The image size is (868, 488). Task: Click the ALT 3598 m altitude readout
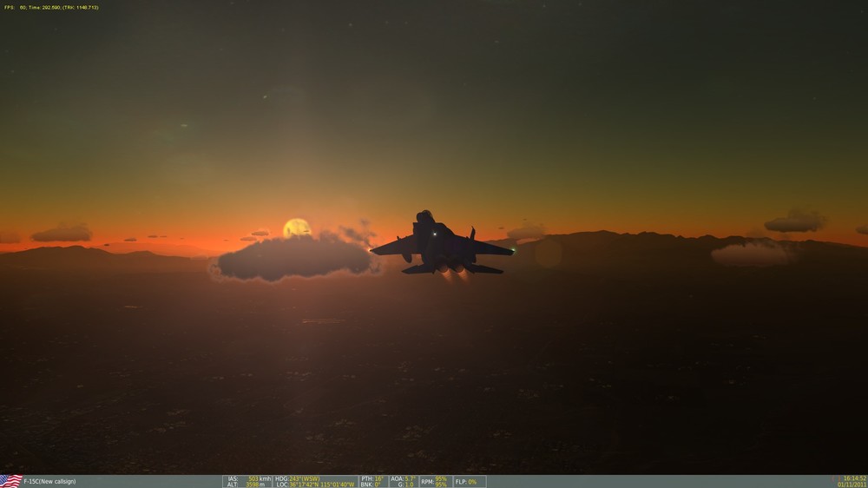247,485
